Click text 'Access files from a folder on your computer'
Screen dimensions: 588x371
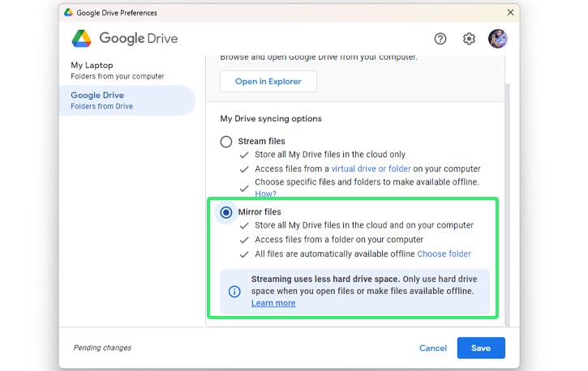pos(339,240)
